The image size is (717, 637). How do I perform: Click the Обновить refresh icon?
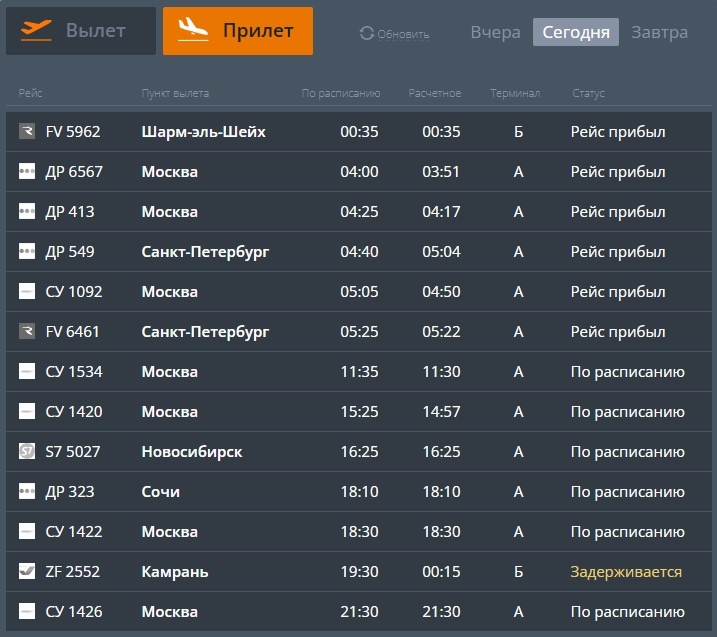(367, 33)
